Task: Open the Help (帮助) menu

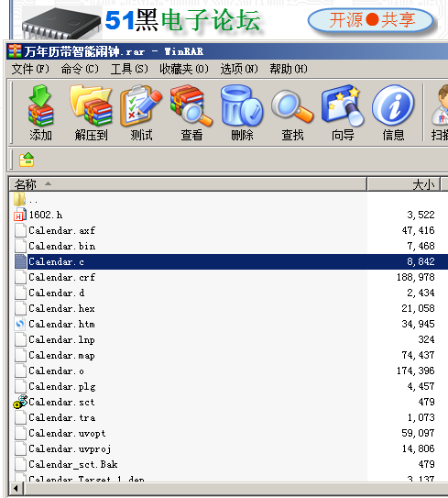Action: point(289,69)
